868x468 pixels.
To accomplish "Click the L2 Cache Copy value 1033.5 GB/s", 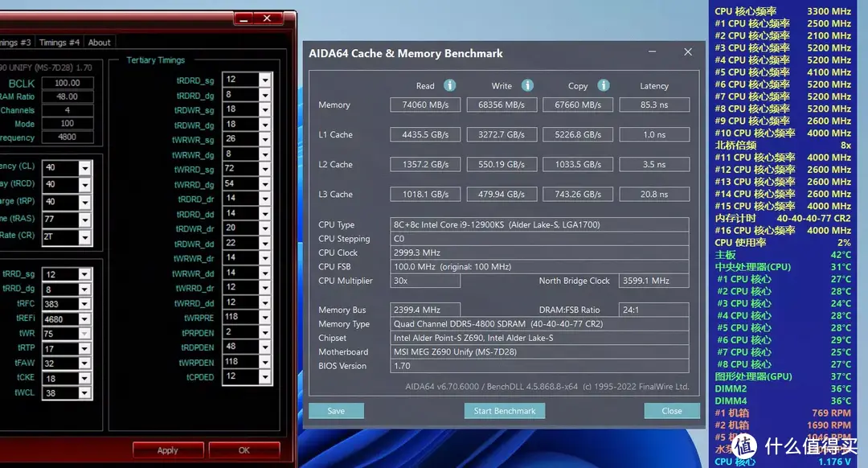I will (x=578, y=165).
